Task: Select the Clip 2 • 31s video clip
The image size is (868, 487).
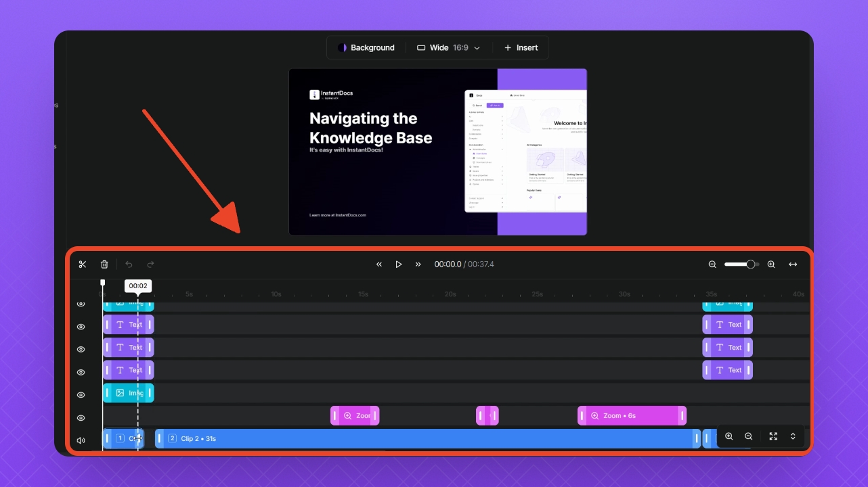Action: (428, 439)
